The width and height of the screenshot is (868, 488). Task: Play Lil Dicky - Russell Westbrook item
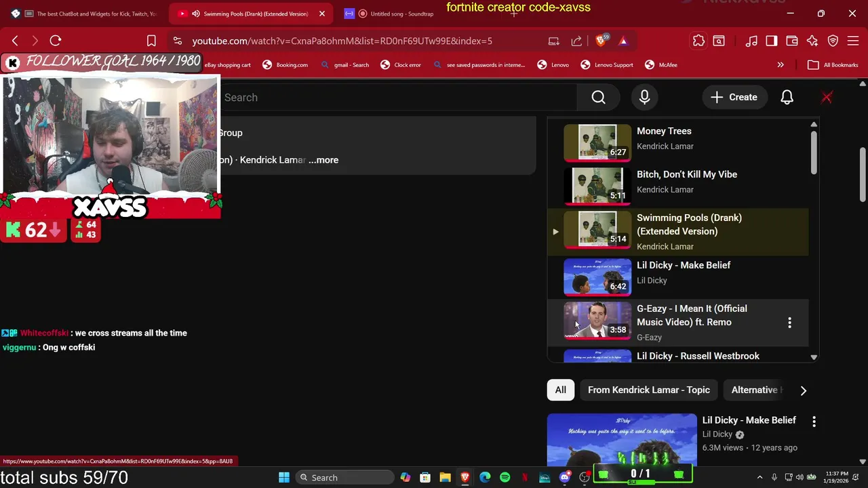coord(678,356)
